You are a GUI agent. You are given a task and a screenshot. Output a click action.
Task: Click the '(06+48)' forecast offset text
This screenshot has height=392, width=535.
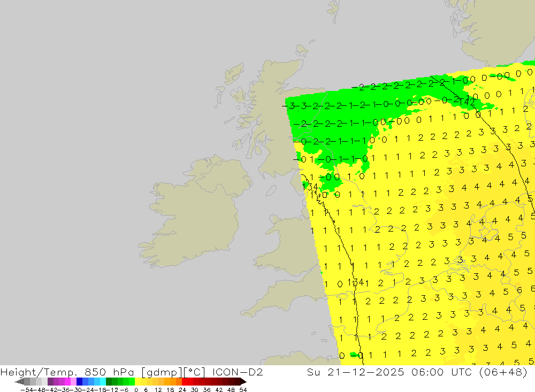click(503, 372)
